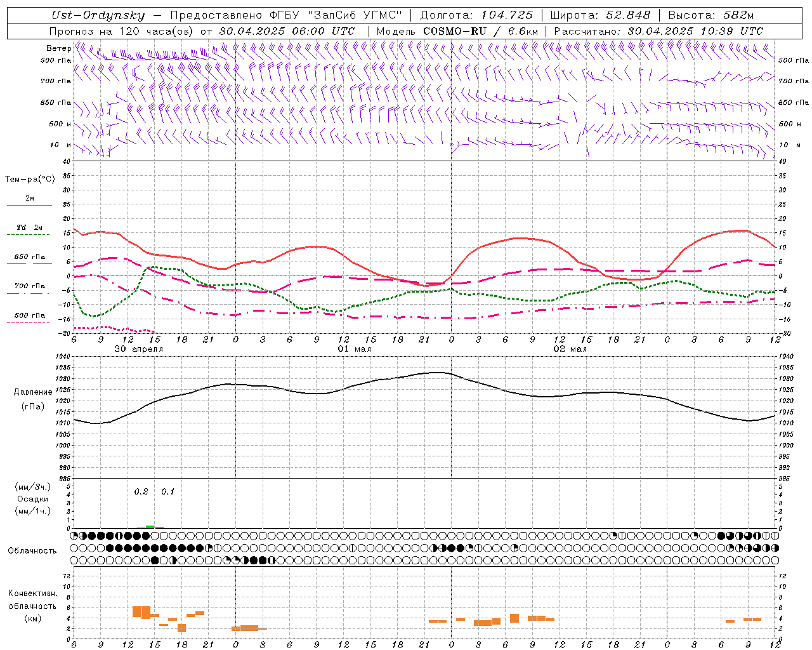Click the 500 гПа label in temperature legend
The width and height of the screenshot is (812, 650).
tap(30, 315)
